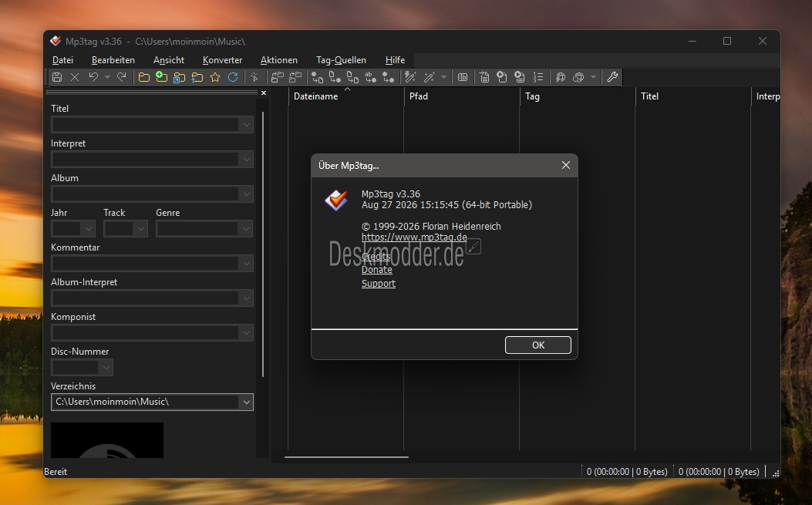The height and width of the screenshot is (505, 812).
Task: Click the Remove tag X icon in toolbar
Action: [75, 77]
